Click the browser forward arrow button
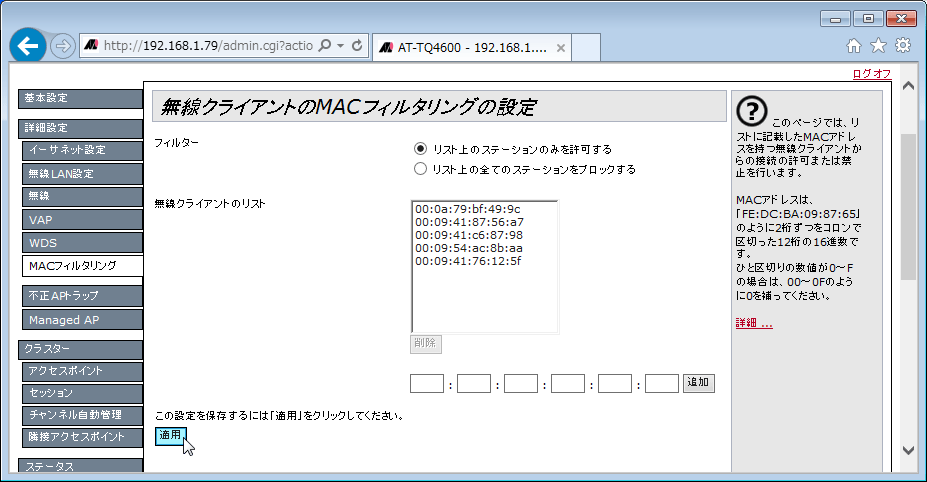The height and width of the screenshot is (482, 927). coord(63,46)
